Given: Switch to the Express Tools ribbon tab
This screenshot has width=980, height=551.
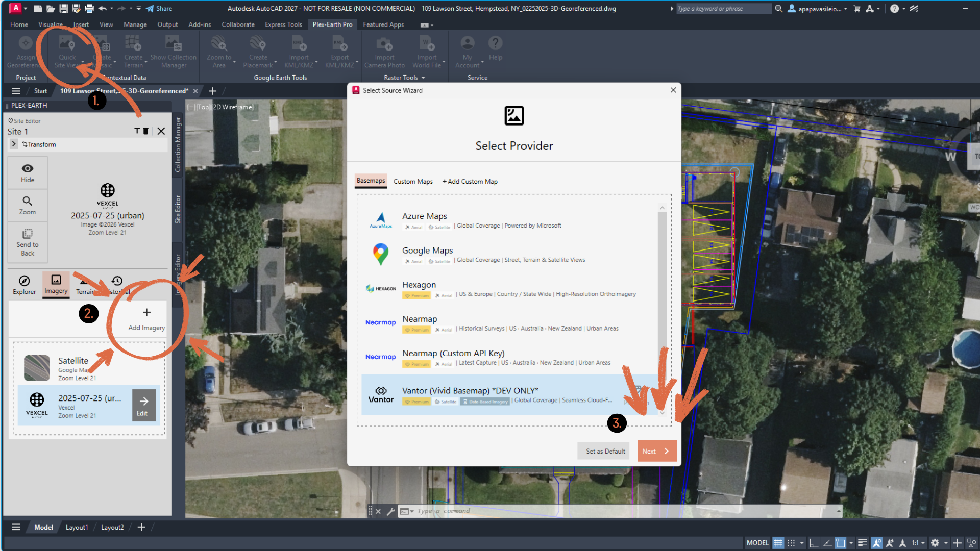Looking at the screenshot, I should [x=283, y=24].
